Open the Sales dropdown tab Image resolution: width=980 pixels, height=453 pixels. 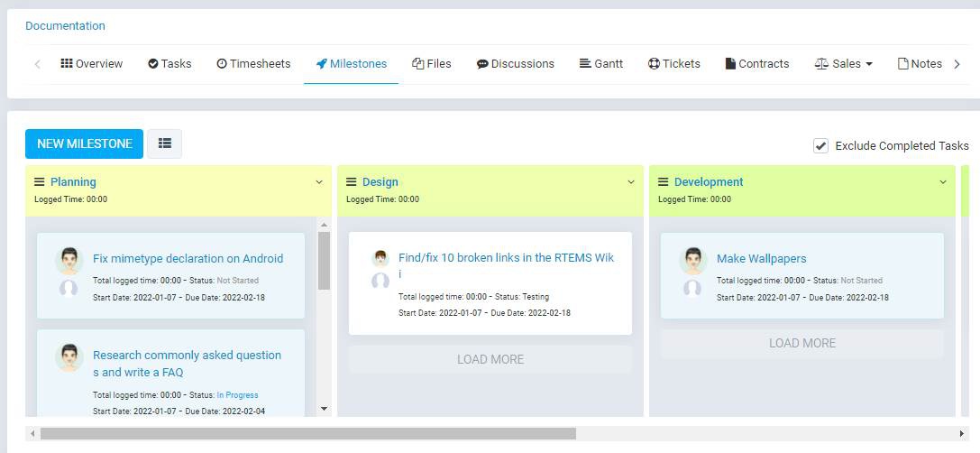click(x=843, y=64)
